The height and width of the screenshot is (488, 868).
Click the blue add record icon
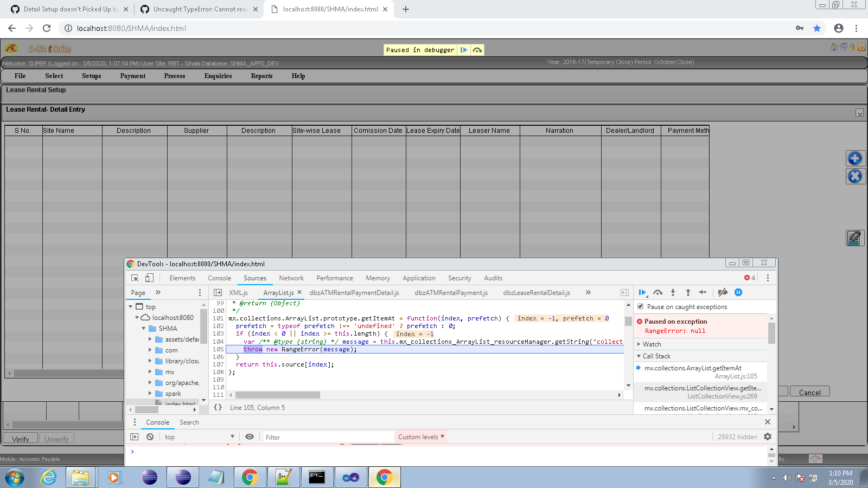coord(855,158)
